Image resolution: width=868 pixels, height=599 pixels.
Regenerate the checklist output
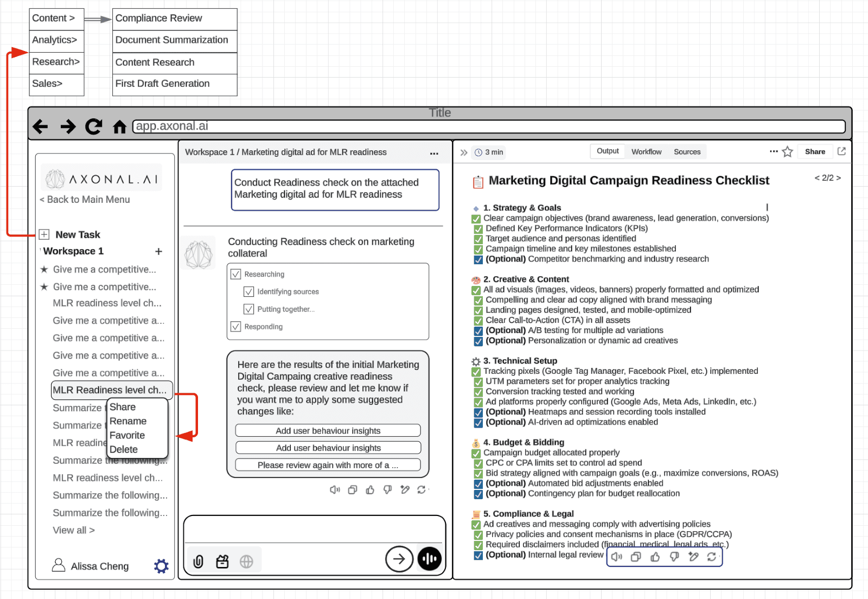pos(712,557)
